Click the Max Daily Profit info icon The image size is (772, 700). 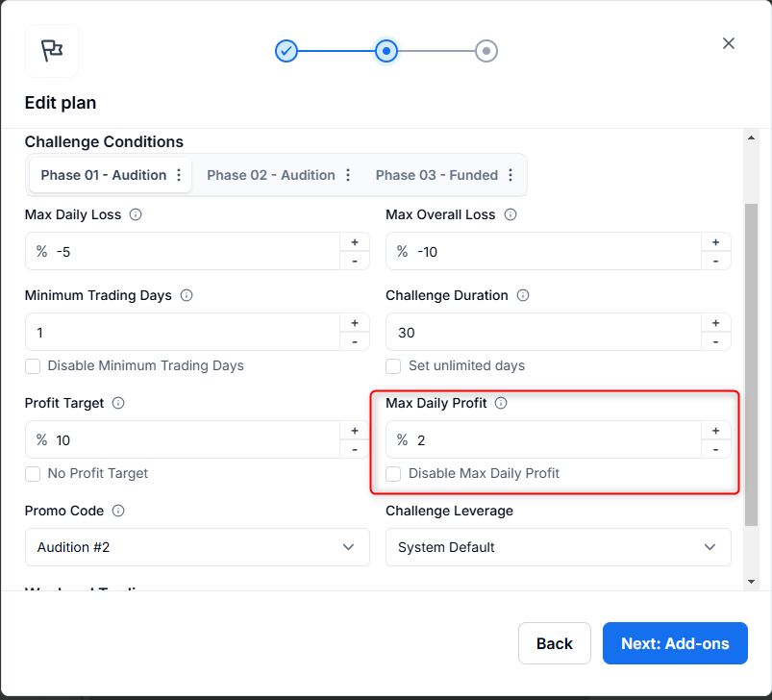[x=501, y=404]
